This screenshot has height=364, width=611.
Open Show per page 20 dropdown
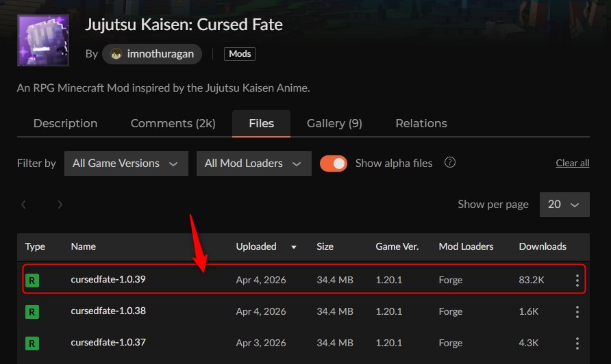tap(564, 205)
